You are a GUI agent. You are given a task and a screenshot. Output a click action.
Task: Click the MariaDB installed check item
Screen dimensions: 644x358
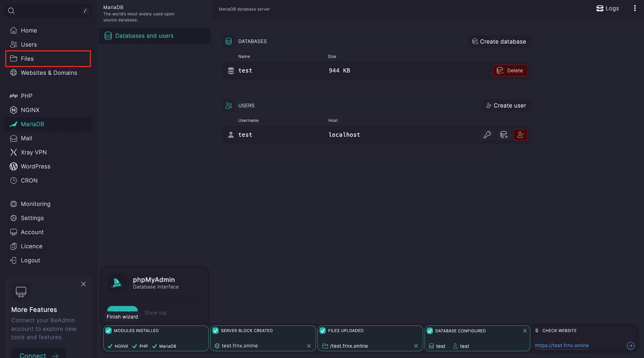164,346
